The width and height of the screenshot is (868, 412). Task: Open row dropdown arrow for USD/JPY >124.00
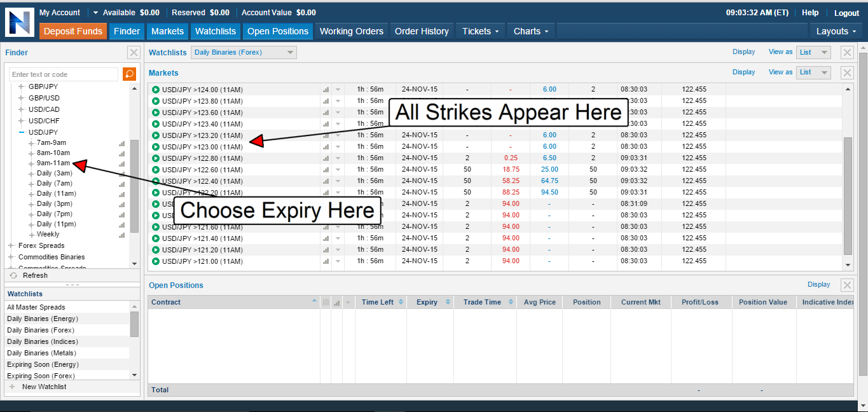338,90
